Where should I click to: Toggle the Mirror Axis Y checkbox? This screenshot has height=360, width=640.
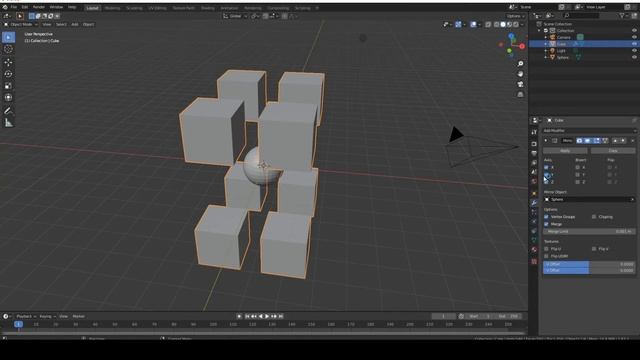[547, 175]
